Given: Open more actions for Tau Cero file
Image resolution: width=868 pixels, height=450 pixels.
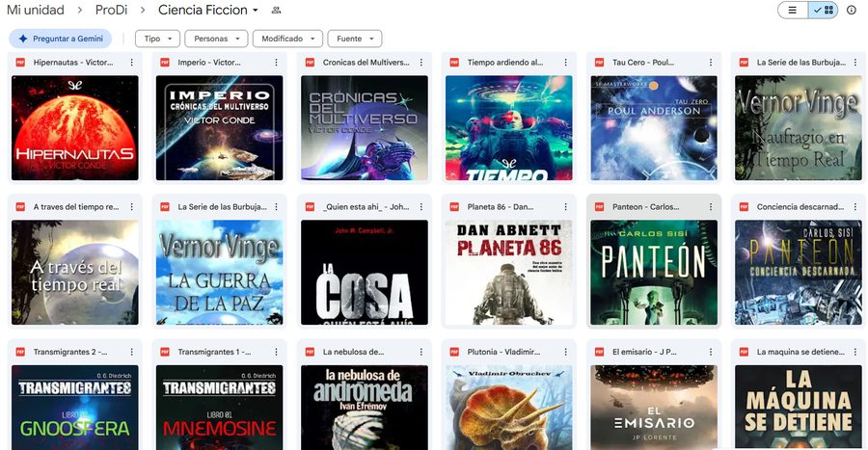Looking at the screenshot, I should (x=711, y=63).
